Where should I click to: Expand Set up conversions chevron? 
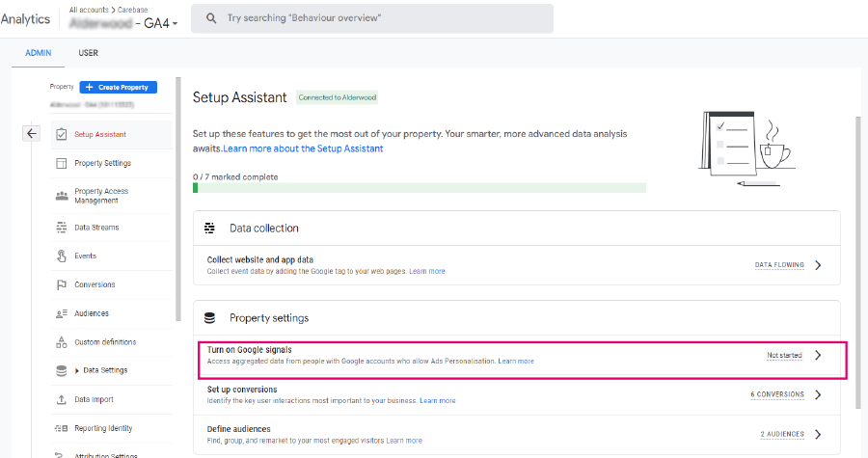click(818, 395)
